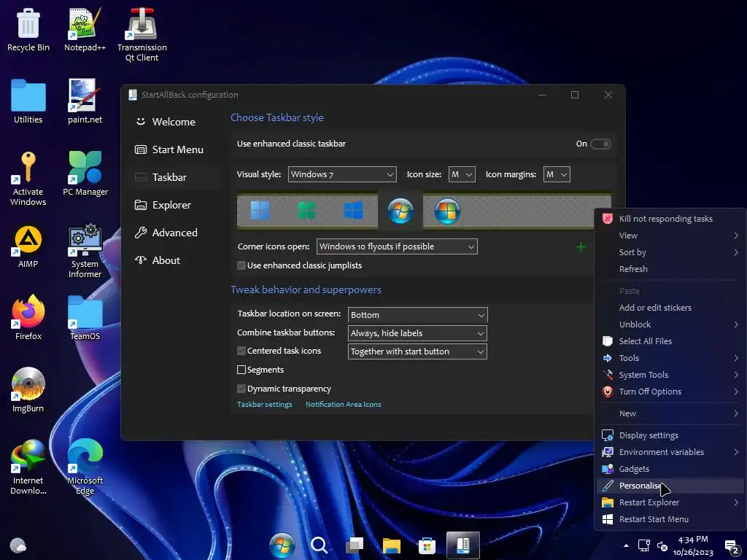Open Microsoft Edge desktop shortcut

click(85, 467)
